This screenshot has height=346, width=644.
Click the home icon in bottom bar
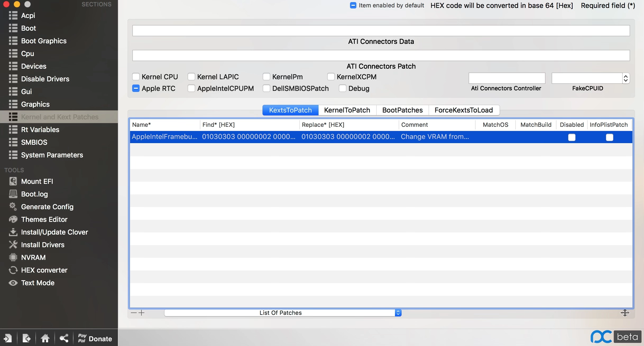pyautogui.click(x=45, y=338)
